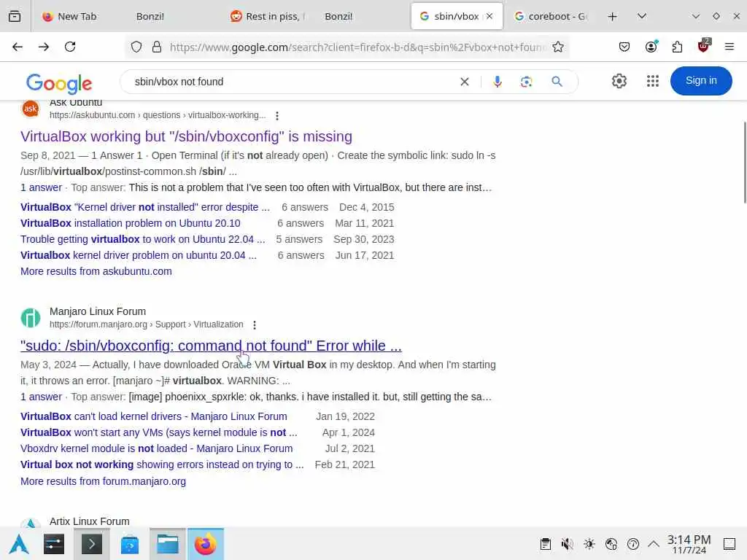Open tracking protection shield info
The width and height of the screenshot is (747, 560).
136,47
